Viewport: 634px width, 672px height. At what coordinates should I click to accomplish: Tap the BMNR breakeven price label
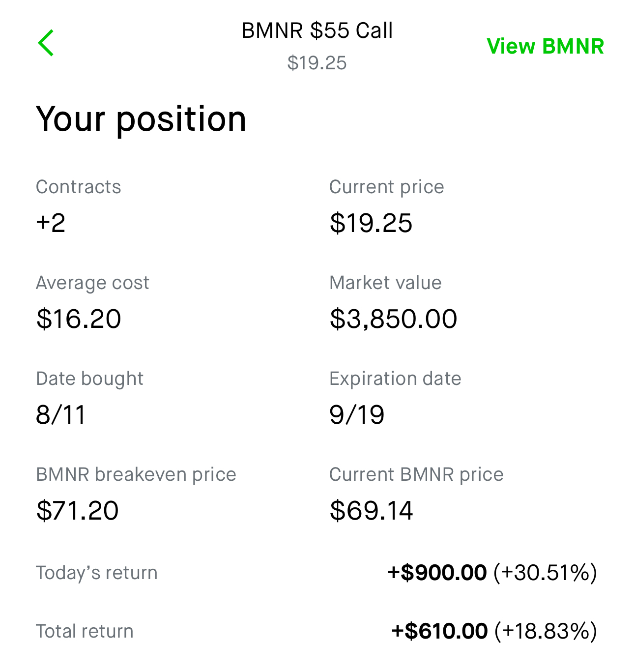pyautogui.click(x=136, y=474)
